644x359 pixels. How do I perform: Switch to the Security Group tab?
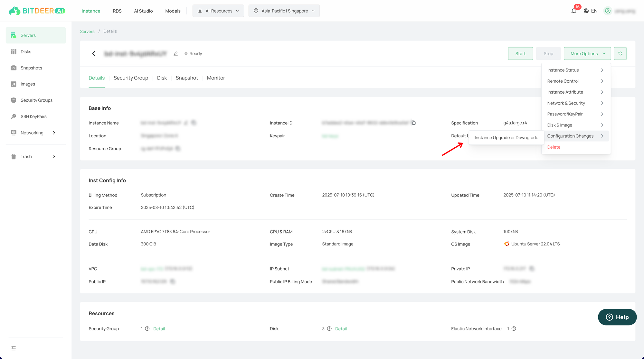pyautogui.click(x=131, y=78)
